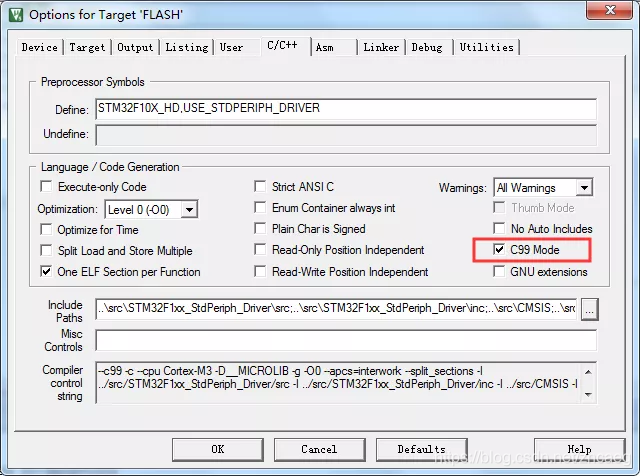Click the 'Preprocessor Symbols' group label
This screenshot has width=640, height=476.
(x=93, y=82)
